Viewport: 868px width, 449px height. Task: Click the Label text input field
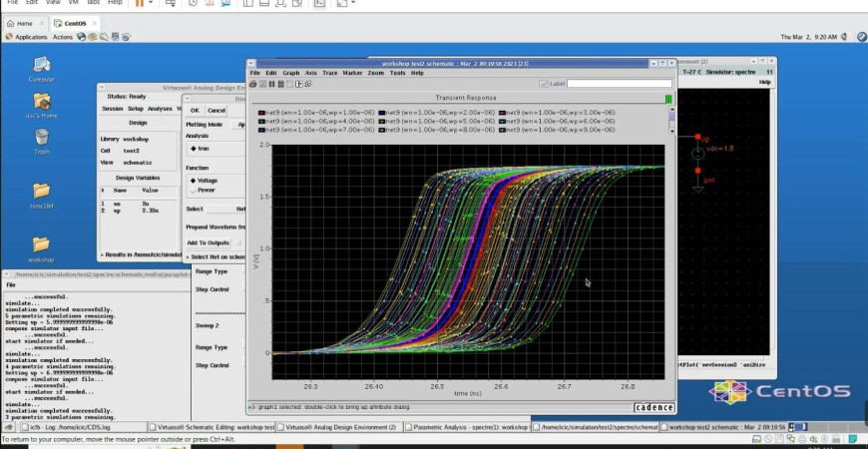619,84
